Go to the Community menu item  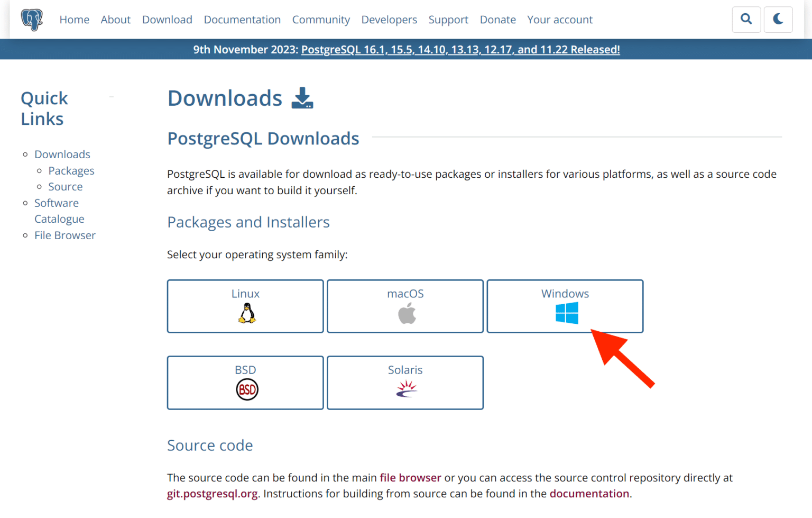(321, 20)
